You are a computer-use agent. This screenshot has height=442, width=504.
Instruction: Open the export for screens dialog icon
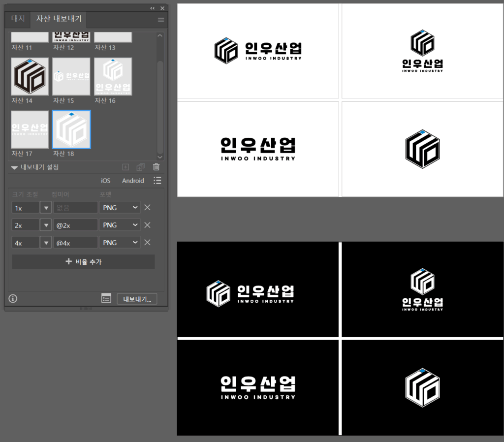[106, 299]
